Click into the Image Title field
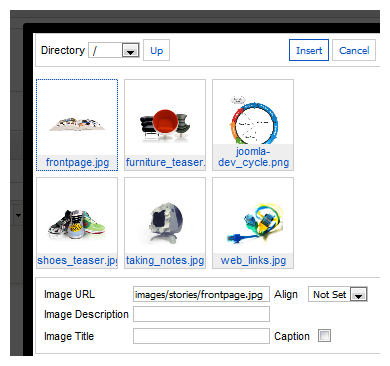The image size is (390, 366). [201, 336]
